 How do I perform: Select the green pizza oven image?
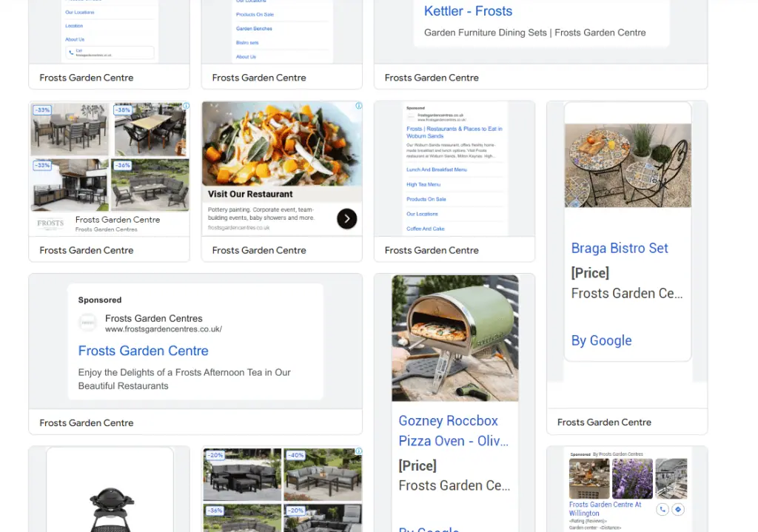(455, 337)
